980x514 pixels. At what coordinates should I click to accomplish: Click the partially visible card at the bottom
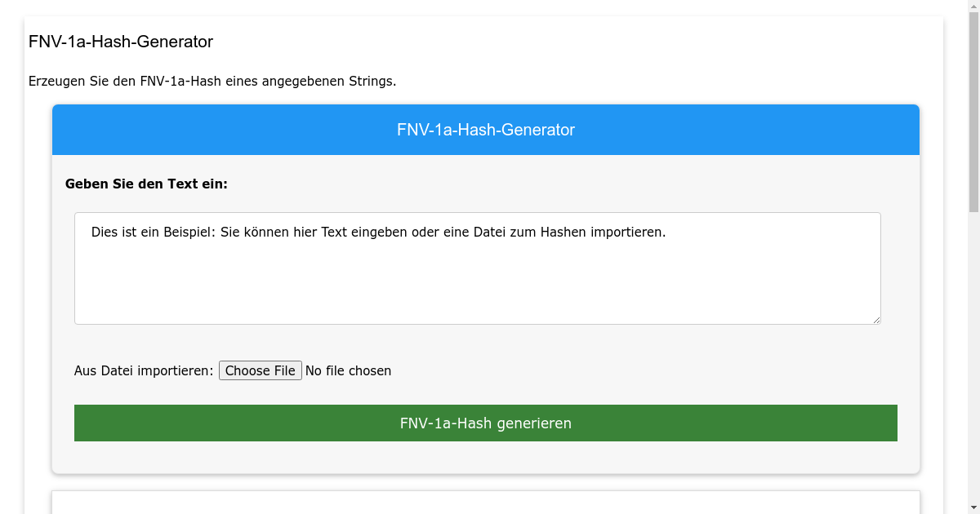(x=486, y=502)
